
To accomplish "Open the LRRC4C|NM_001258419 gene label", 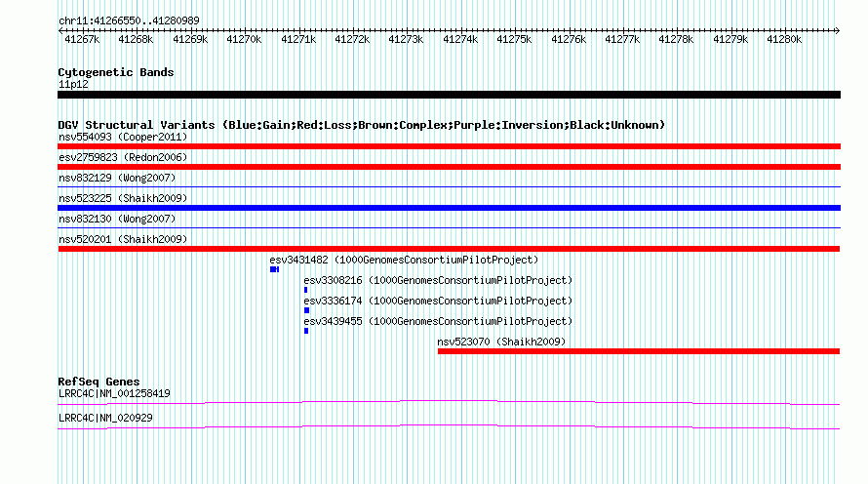I will click(114, 393).
